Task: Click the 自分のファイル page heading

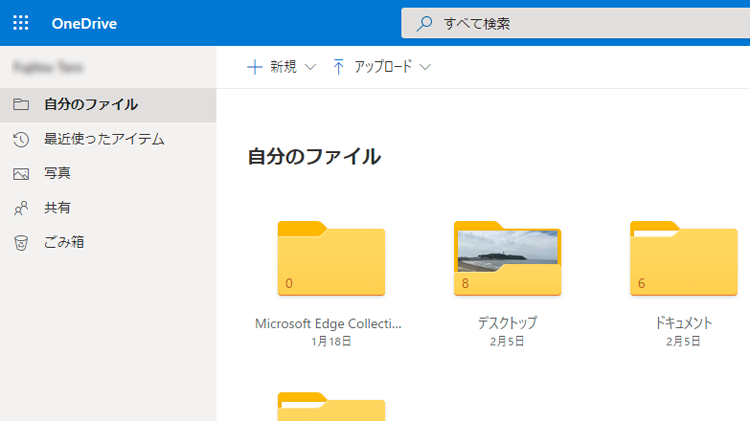Action: coord(314,157)
